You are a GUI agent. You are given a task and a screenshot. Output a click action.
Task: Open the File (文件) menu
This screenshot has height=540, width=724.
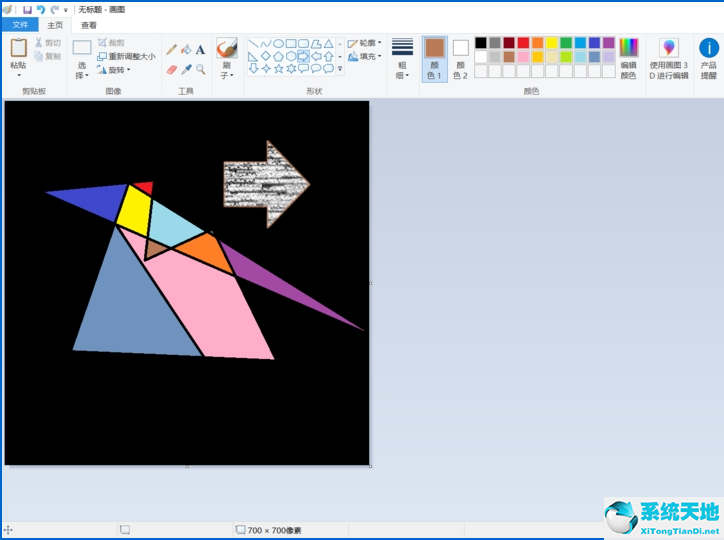[20, 25]
